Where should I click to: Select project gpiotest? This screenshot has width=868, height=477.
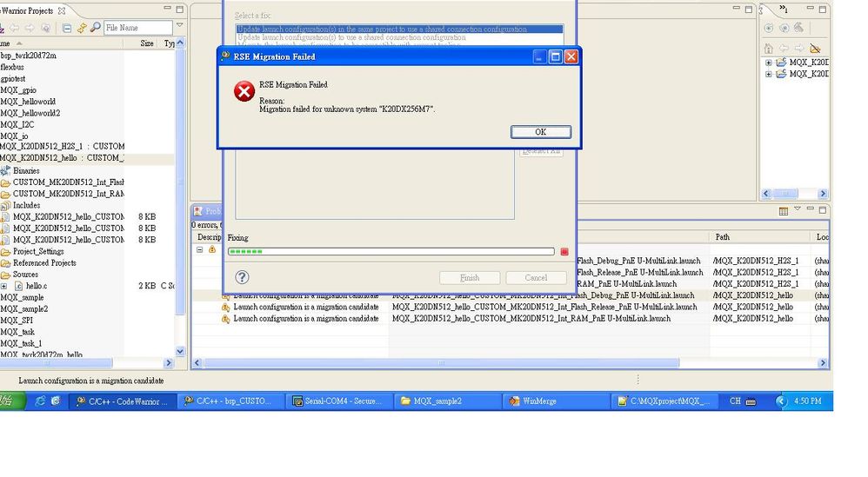(x=13, y=78)
